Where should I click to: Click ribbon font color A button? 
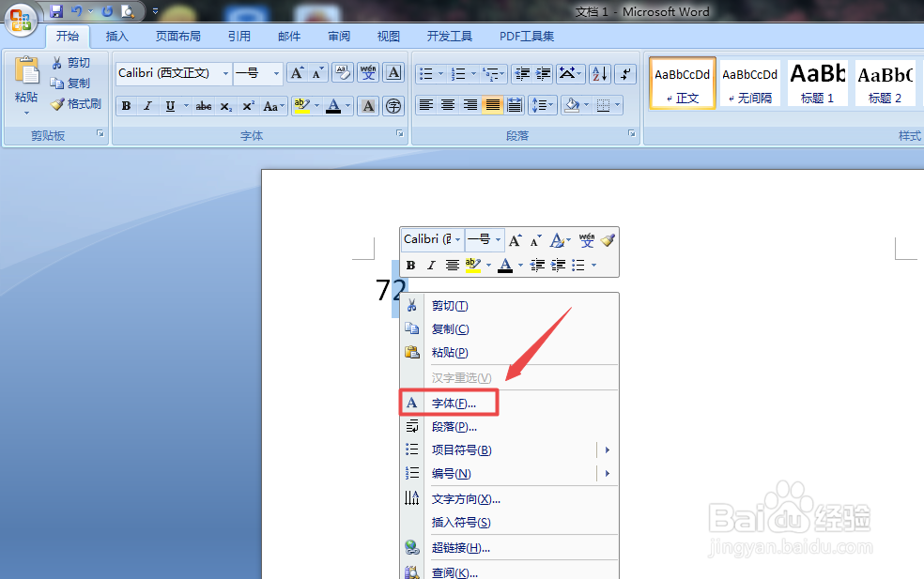(x=333, y=106)
